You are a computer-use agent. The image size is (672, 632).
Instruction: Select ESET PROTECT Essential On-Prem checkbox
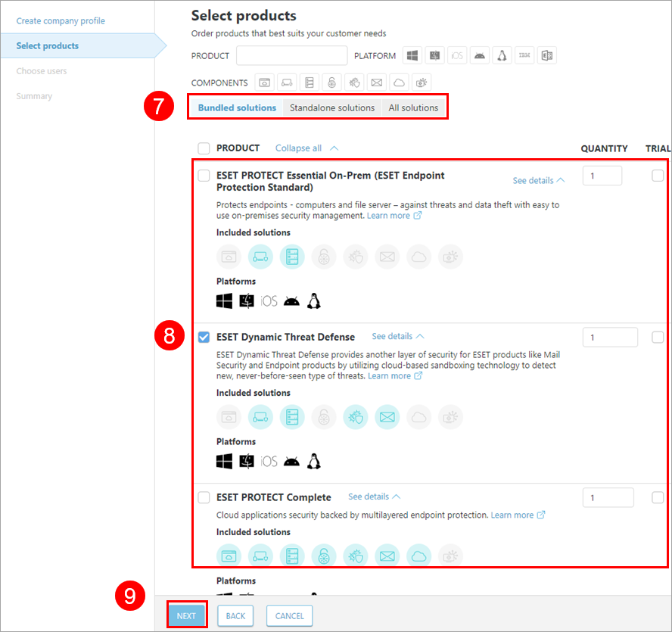(204, 176)
